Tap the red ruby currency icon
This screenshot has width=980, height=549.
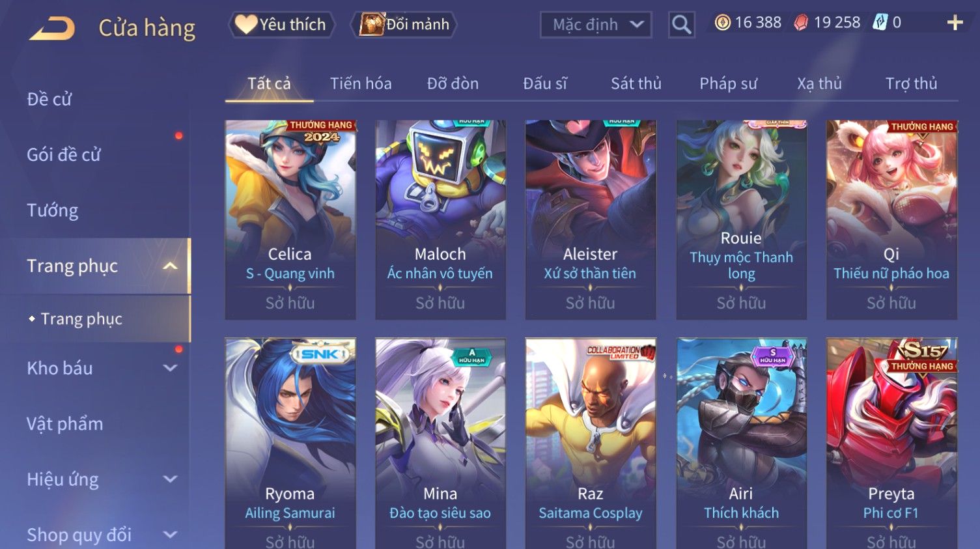click(801, 23)
